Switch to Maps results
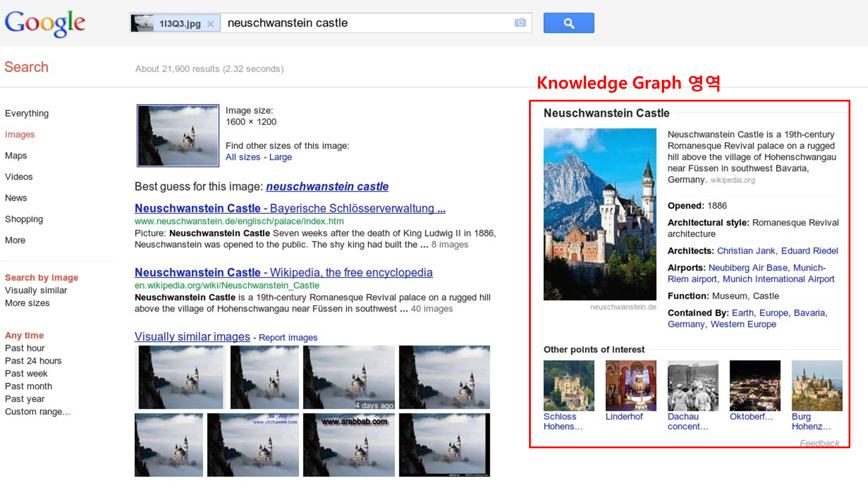This screenshot has height=488, width=868. [16, 156]
